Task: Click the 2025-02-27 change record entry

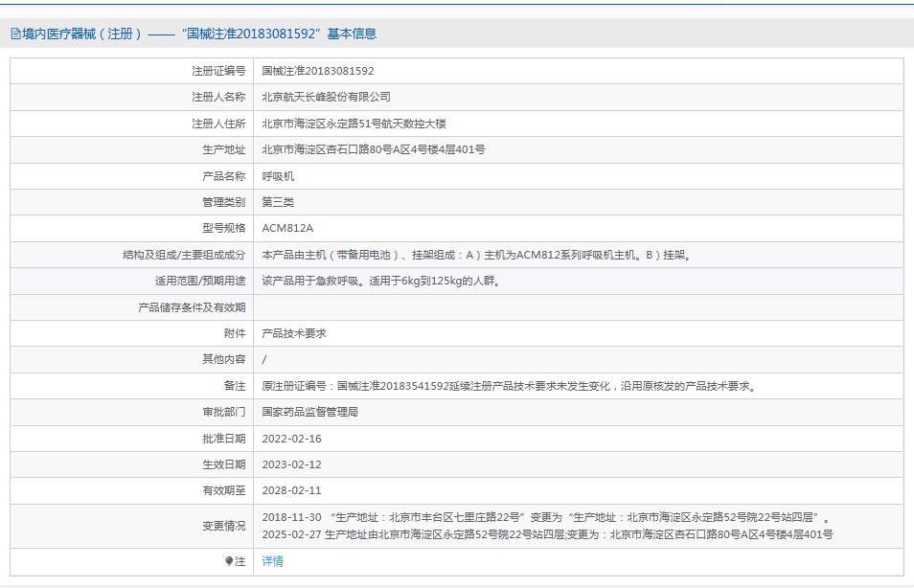Action: coord(547,534)
